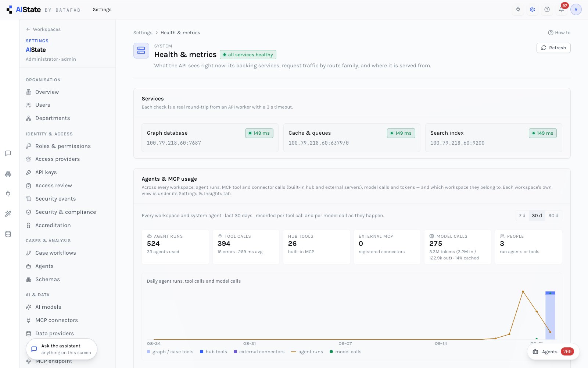Click the help question mark icon
Image resolution: width=588 pixels, height=368 pixels.
tap(547, 10)
